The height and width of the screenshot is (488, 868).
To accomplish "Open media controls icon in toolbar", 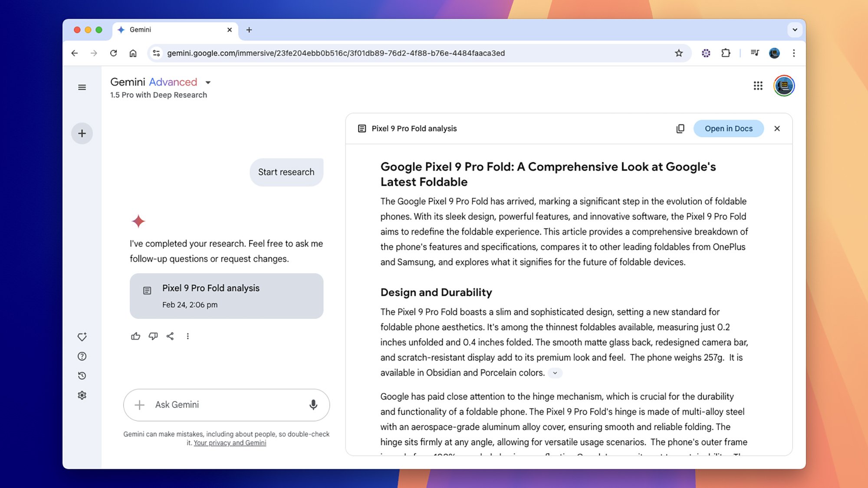I will tap(755, 53).
